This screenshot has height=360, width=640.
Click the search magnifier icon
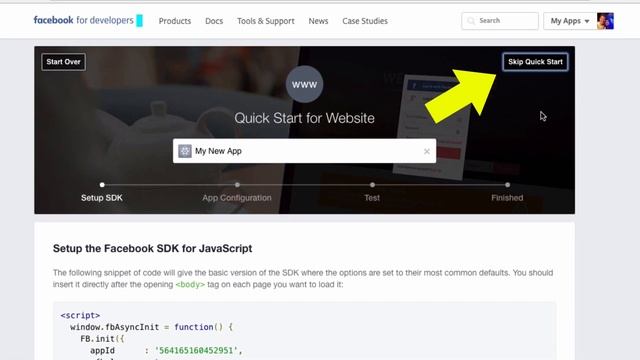pos(471,21)
